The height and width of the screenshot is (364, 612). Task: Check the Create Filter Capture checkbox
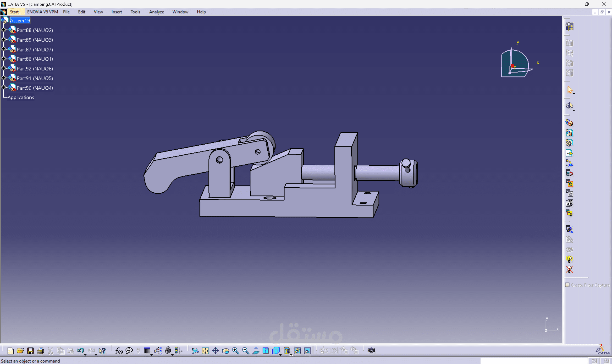point(567,285)
